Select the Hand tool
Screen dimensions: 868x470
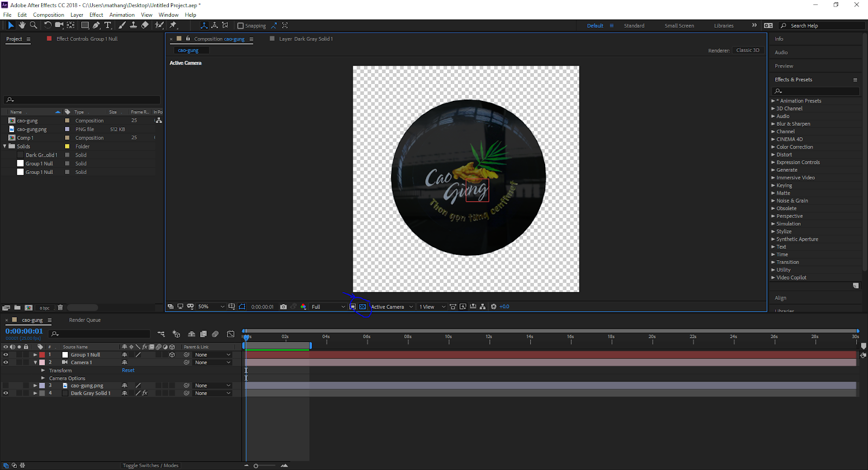pyautogui.click(x=22, y=25)
